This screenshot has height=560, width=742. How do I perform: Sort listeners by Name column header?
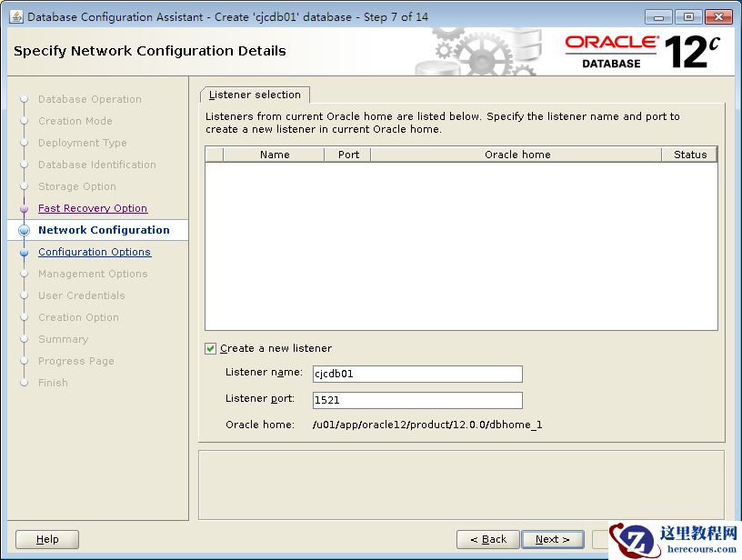pos(274,155)
